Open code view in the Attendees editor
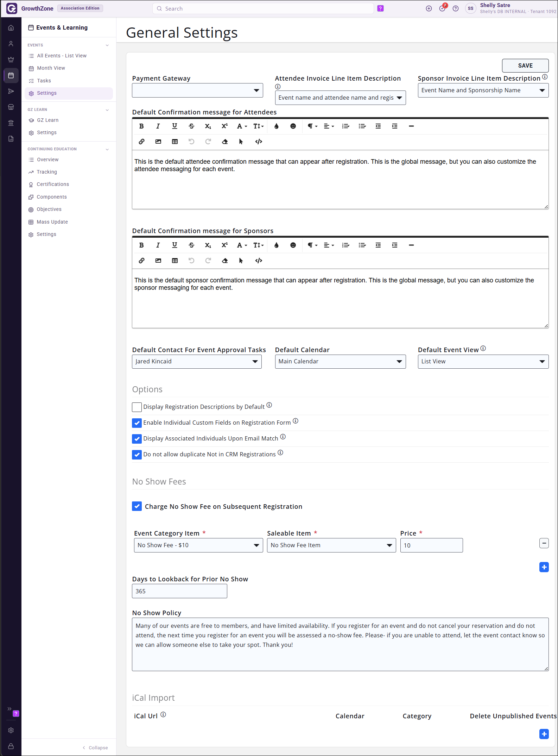558x756 pixels. pos(259,142)
